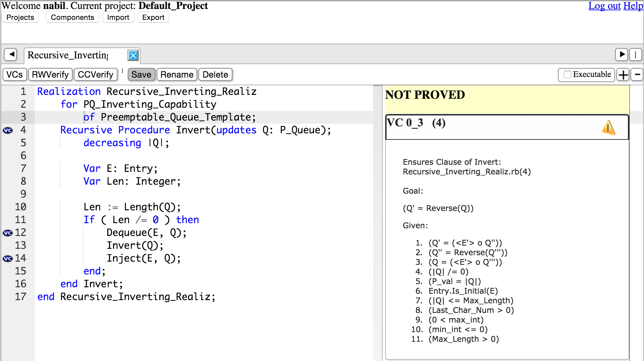Increase font size with the plus button
Screen dimensions: 644x361
(623, 75)
